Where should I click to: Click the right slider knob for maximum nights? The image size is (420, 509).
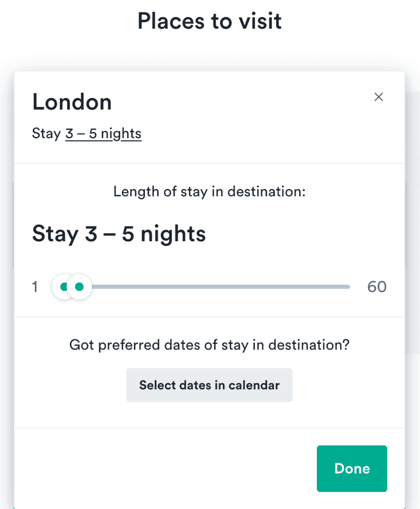point(79,286)
